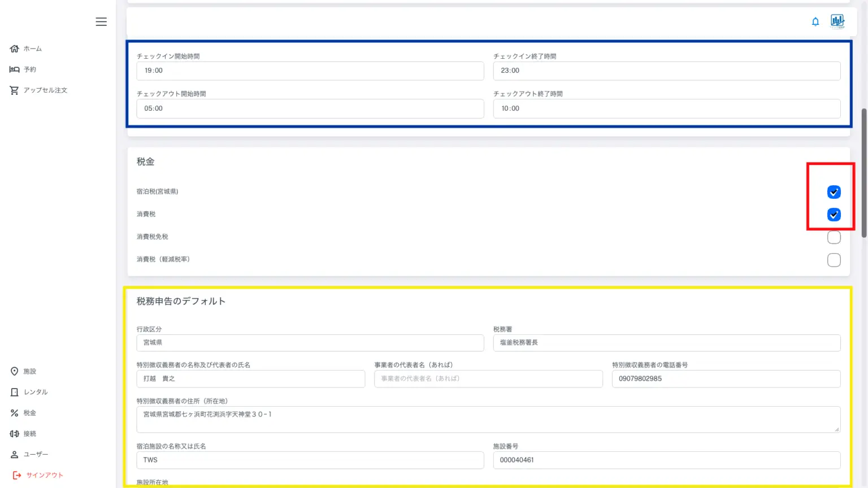868x488 pixels.
Task: Click the ホーム house icon
Action: (15, 49)
